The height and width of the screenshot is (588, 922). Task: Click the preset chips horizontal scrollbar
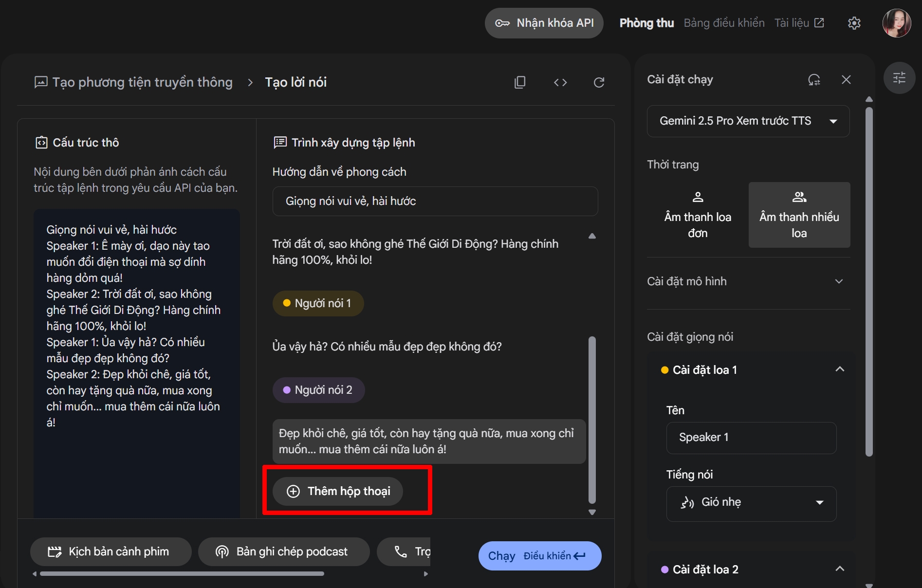pos(182,574)
